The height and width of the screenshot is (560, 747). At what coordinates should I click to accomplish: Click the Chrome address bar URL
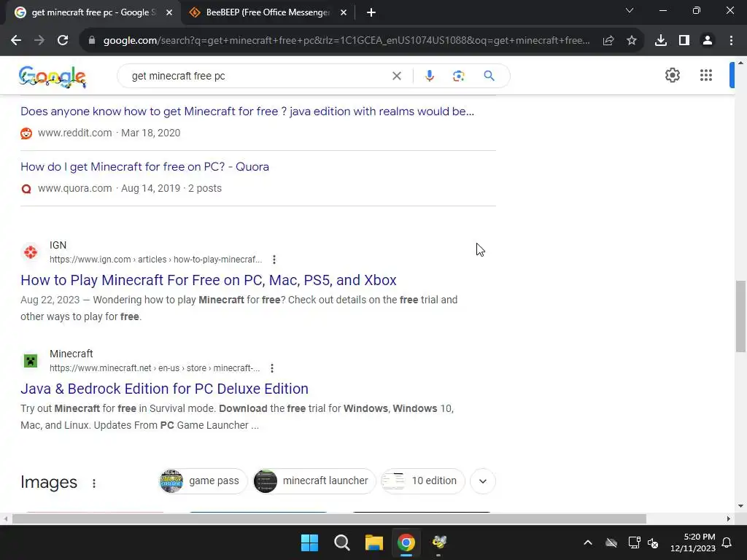347,41
